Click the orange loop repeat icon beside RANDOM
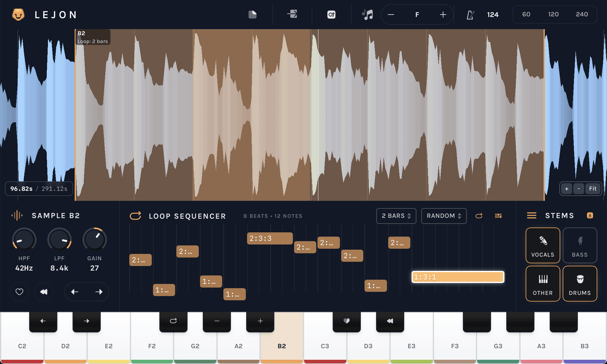The height and width of the screenshot is (364, 607). tap(479, 216)
